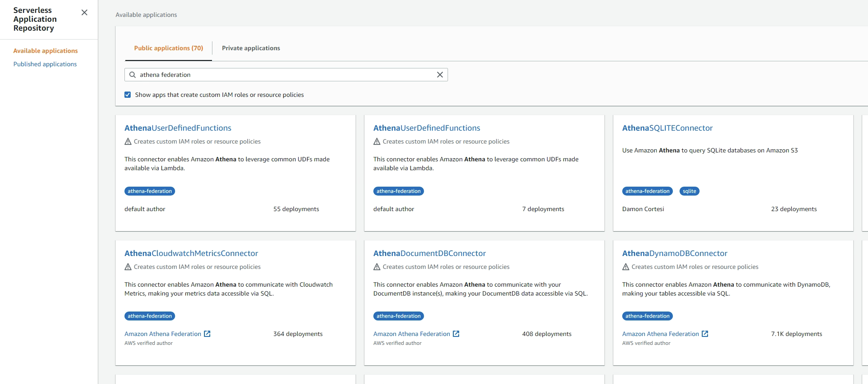Open the AthenaCloudwatchMetricsConnector application
This screenshot has height=384, width=868.
(x=191, y=253)
